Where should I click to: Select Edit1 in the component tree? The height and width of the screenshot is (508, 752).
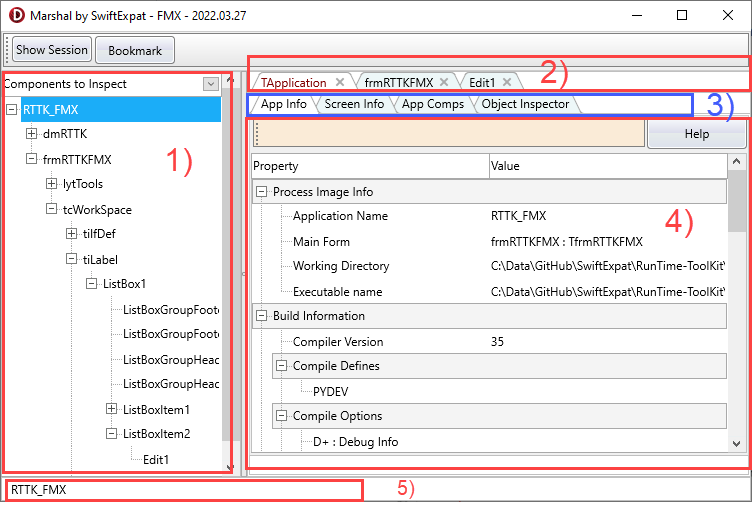(156, 460)
